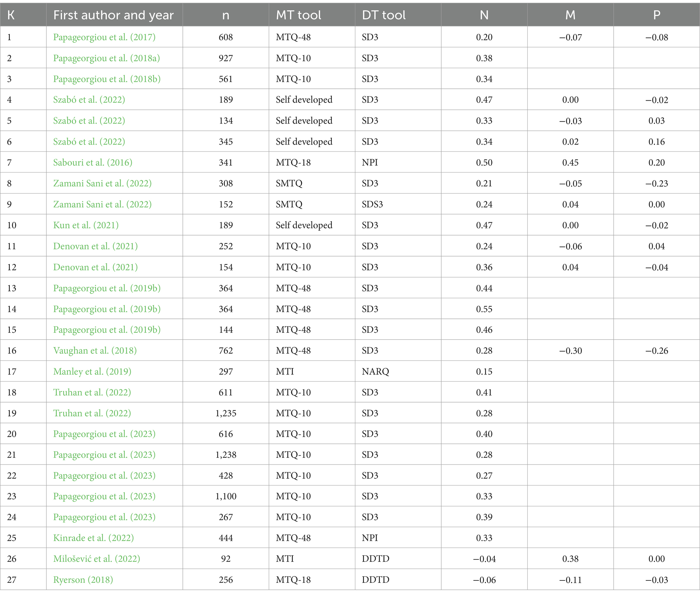Viewport: 700px width, 596px height.
Task: Open Zamani Sani et al. (2022) link in row 8
Action: point(102,183)
